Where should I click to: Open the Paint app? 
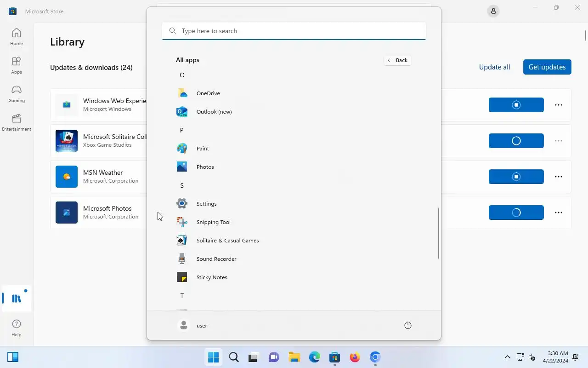(x=293, y=149)
